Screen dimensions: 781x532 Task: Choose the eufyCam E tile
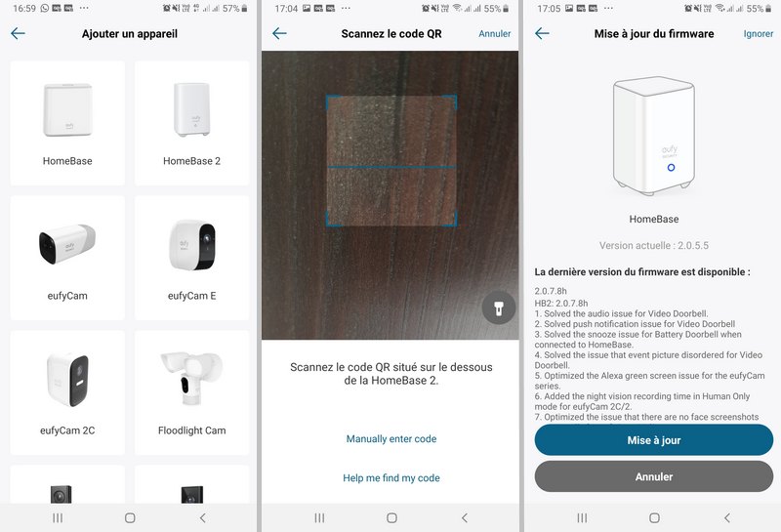[x=191, y=258]
